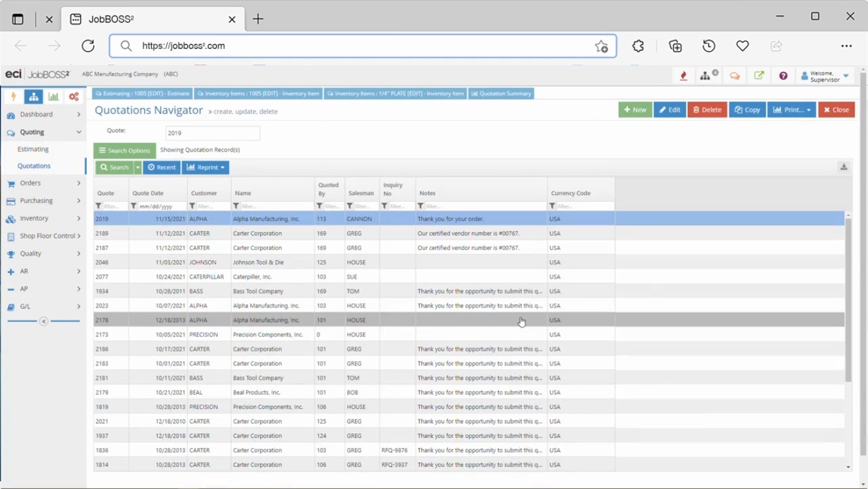The width and height of the screenshot is (868, 489).
Task: Refresh the browser page
Action: pos(88,46)
